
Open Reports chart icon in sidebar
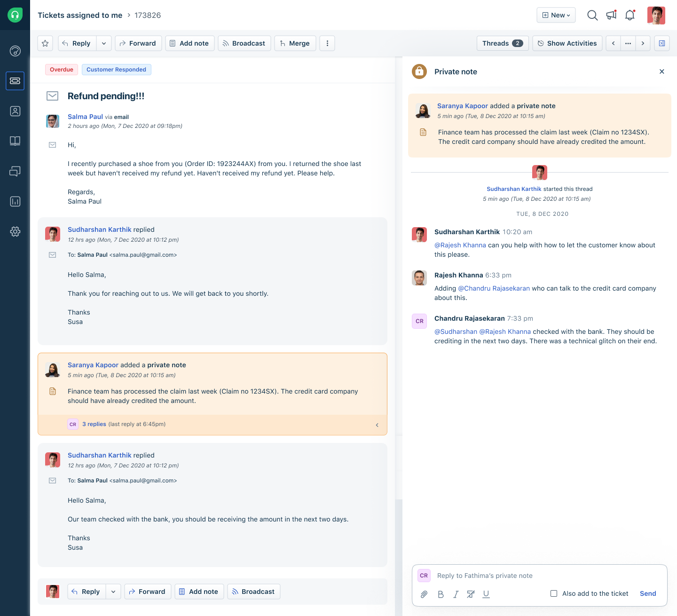pyautogui.click(x=15, y=201)
